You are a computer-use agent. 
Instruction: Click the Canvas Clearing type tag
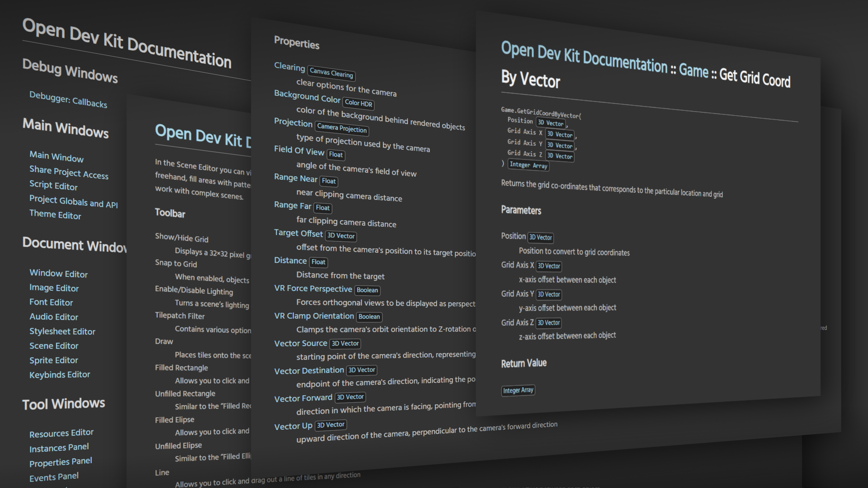pos(331,73)
